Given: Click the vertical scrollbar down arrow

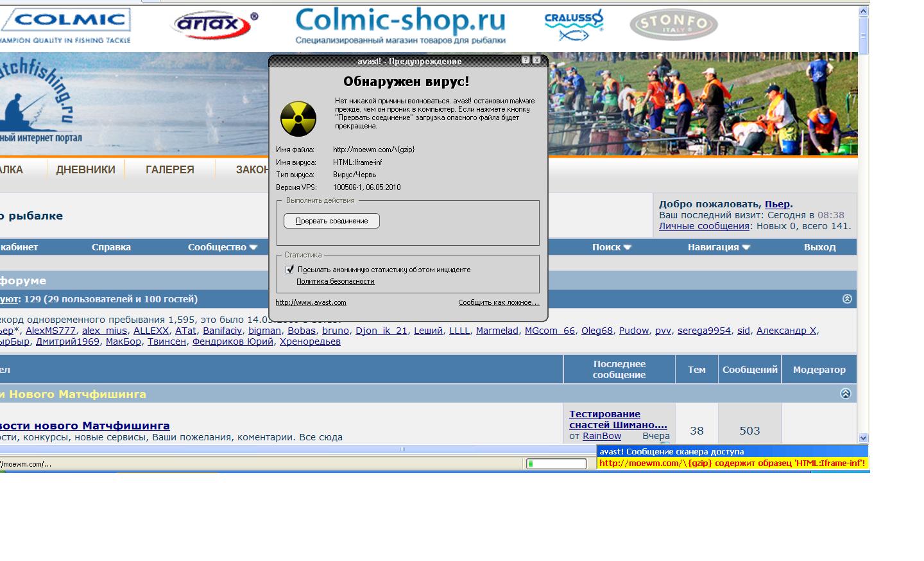Looking at the screenshot, I should (863, 438).
